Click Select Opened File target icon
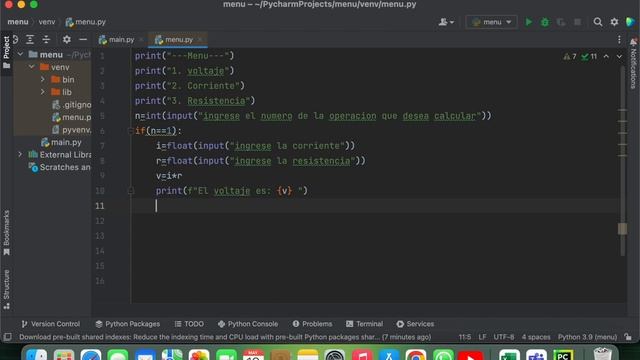The height and width of the screenshot is (360, 640). tap(15, 40)
